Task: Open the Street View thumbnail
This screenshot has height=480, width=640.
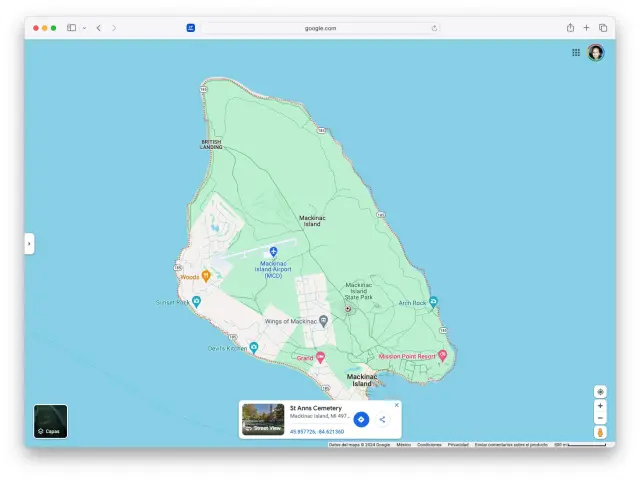Action: point(262,419)
